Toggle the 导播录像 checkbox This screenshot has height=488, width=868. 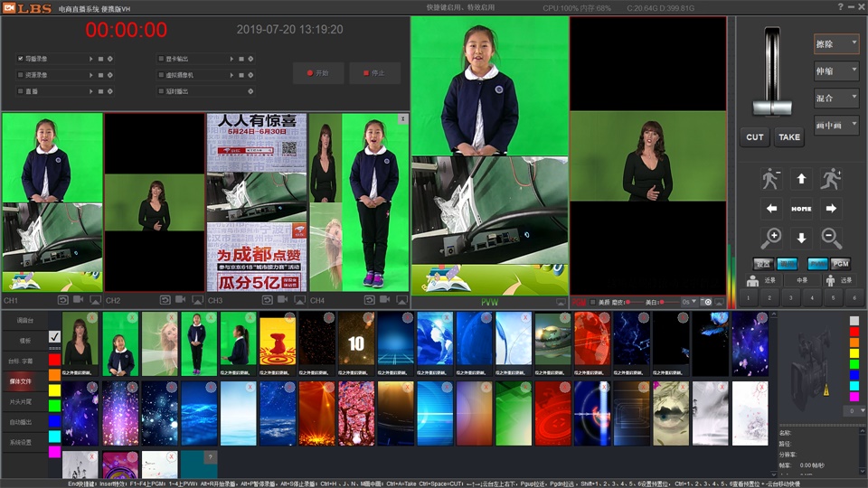click(21, 59)
